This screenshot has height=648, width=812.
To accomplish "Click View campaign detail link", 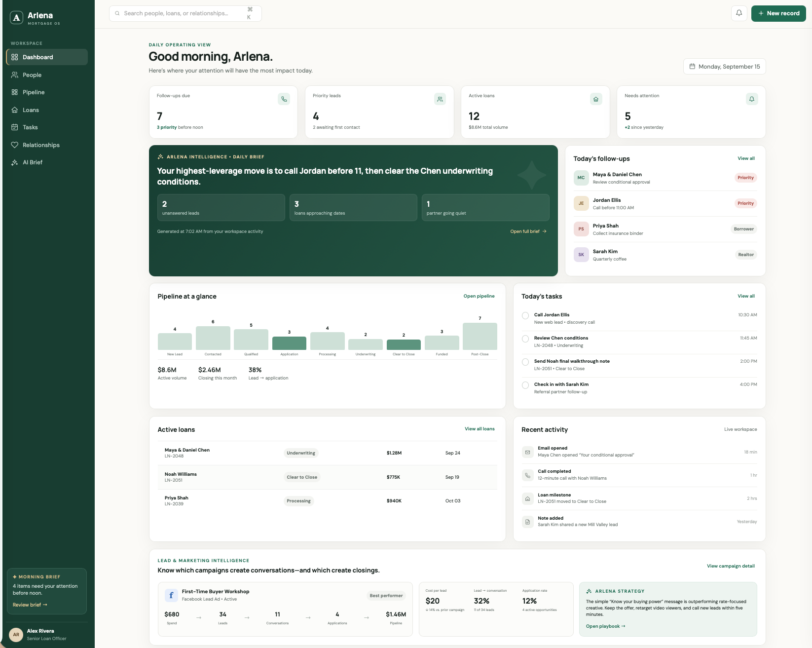I will click(x=731, y=566).
